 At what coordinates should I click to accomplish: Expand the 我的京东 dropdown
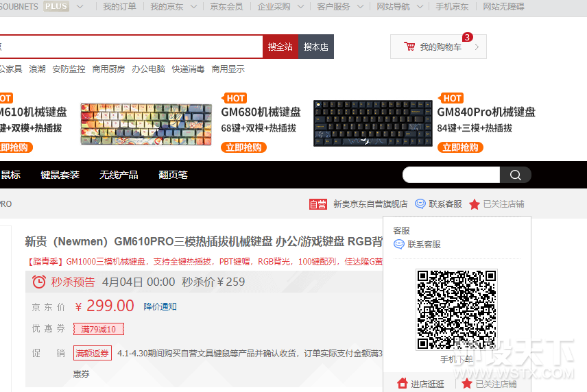[x=193, y=7]
